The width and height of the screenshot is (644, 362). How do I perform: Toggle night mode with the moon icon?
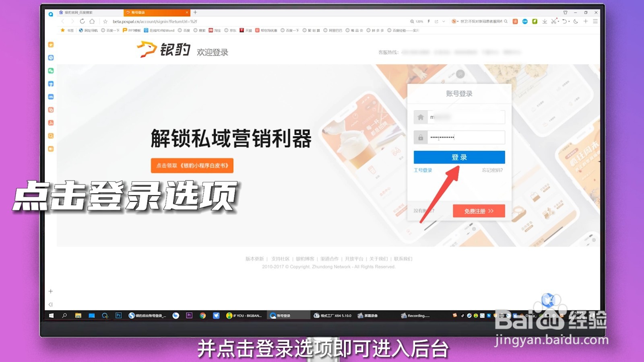pos(576,21)
